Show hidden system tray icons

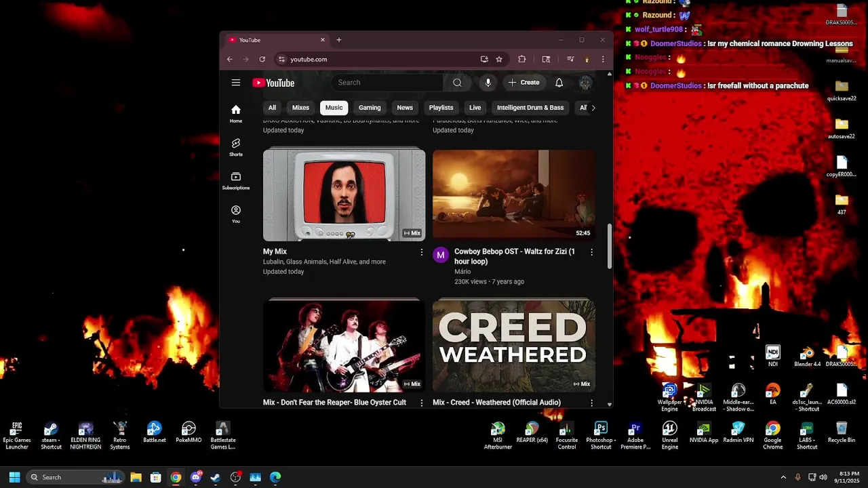pyautogui.click(x=783, y=477)
